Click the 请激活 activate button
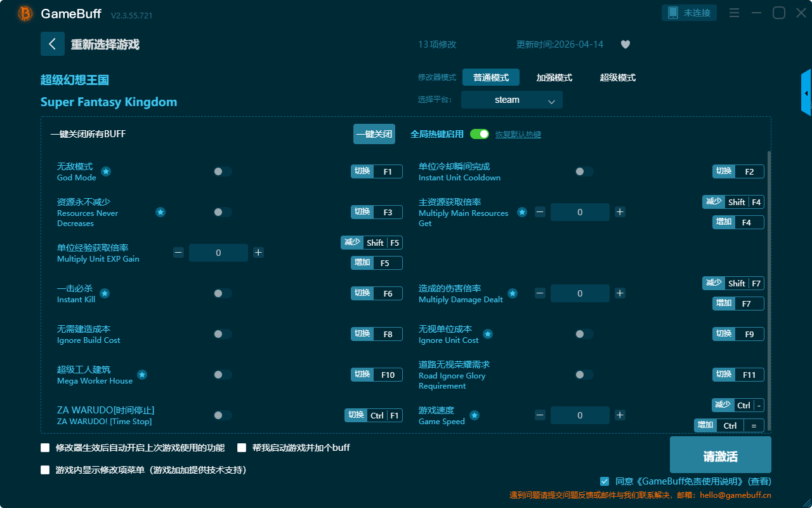The height and width of the screenshot is (508, 812). tap(721, 455)
